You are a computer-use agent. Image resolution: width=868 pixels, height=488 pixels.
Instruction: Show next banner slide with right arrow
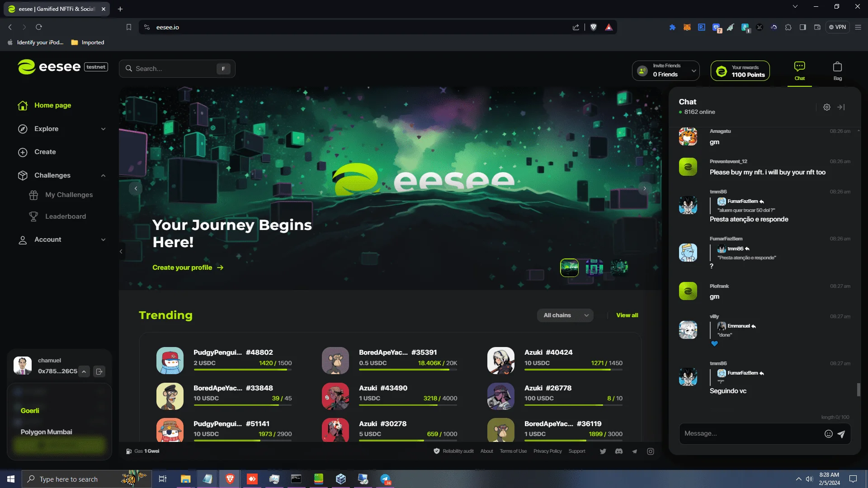pos(645,188)
